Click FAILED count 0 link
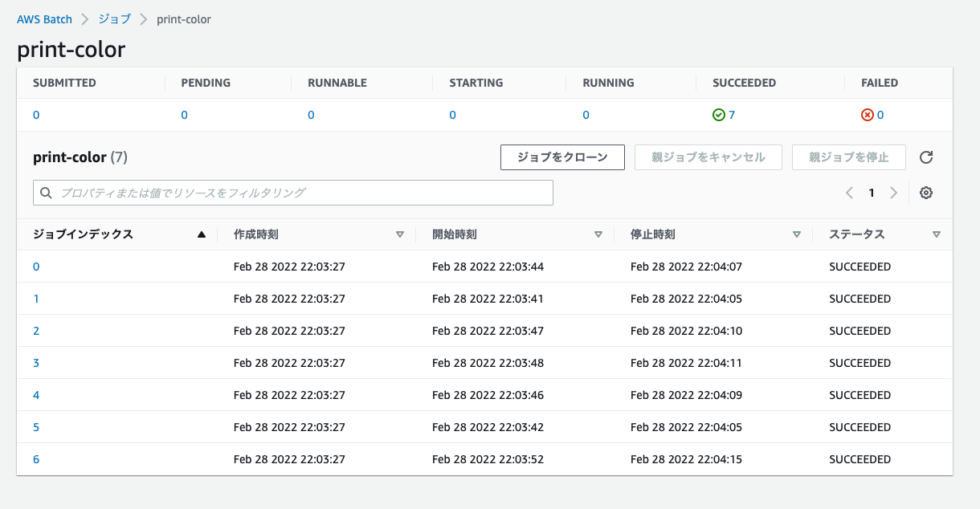Screen dimensions: 980x509 (x=880, y=115)
